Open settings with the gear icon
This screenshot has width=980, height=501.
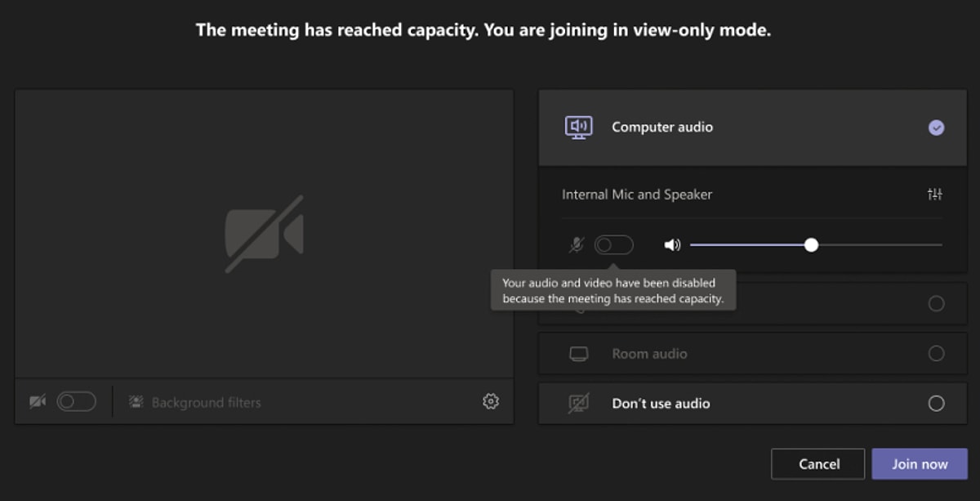(x=491, y=401)
